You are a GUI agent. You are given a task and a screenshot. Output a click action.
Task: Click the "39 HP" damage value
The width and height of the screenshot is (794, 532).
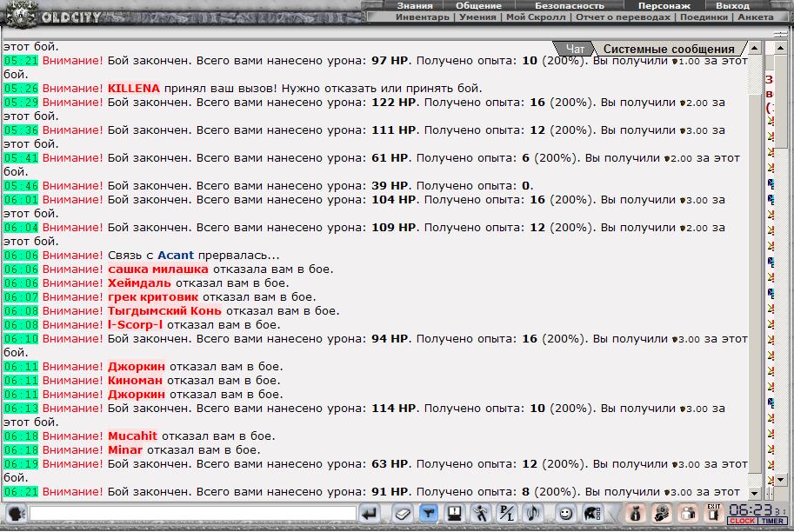click(x=390, y=185)
